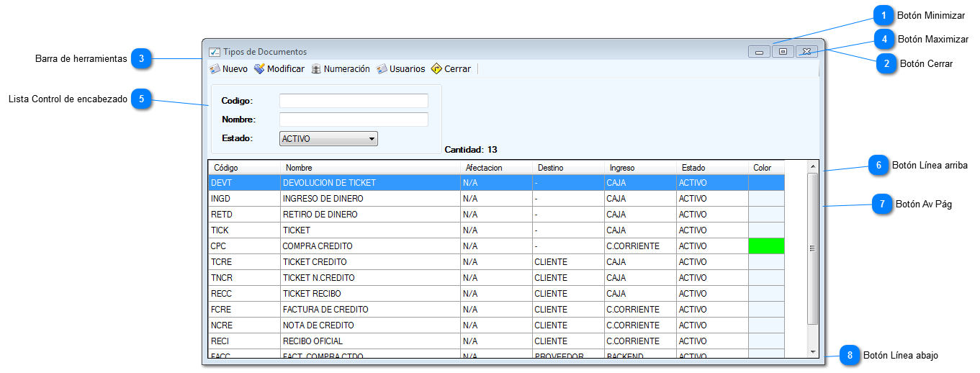Click the DEVT code cell

pyautogui.click(x=244, y=183)
